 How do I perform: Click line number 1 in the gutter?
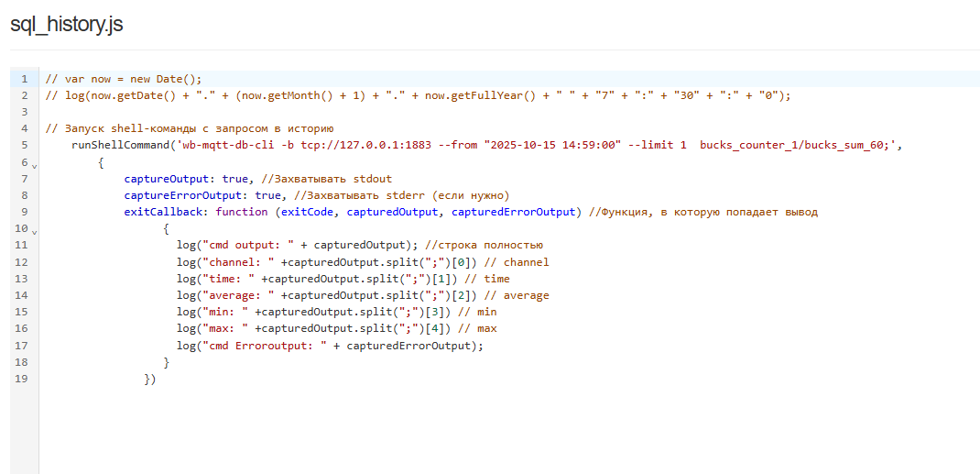[x=24, y=79]
